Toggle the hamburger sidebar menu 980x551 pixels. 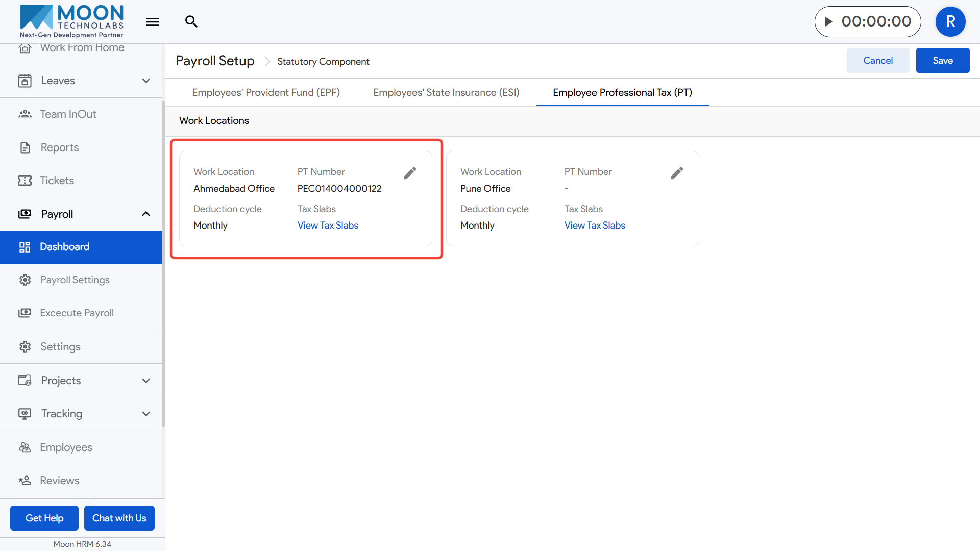(153, 22)
